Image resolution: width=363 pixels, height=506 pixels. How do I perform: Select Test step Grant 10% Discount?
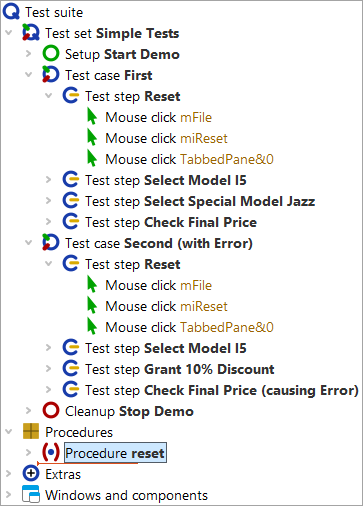[180, 369]
